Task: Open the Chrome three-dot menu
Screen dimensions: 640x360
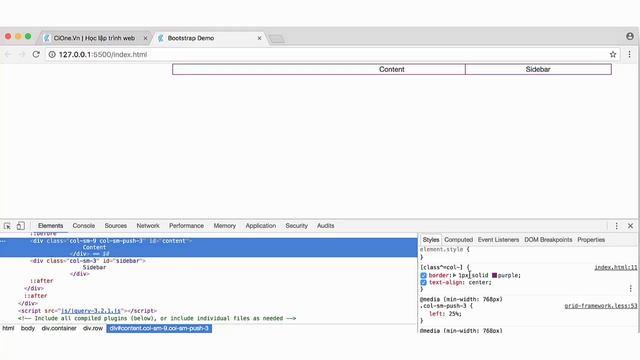Action: coord(629,54)
